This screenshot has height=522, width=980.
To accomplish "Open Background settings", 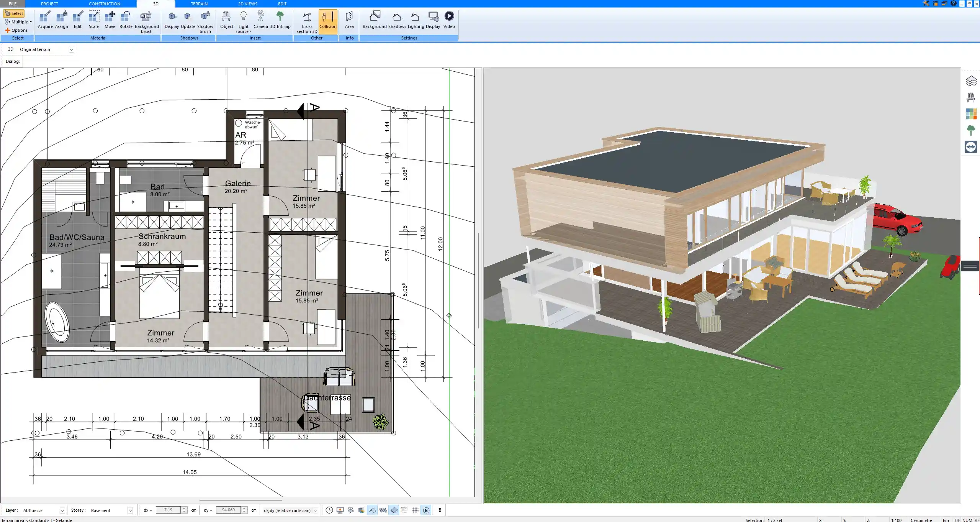I will point(375,20).
